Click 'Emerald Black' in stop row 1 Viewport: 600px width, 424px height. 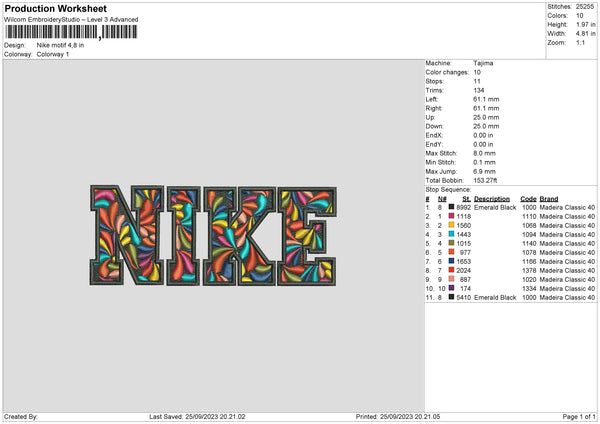pyautogui.click(x=495, y=207)
